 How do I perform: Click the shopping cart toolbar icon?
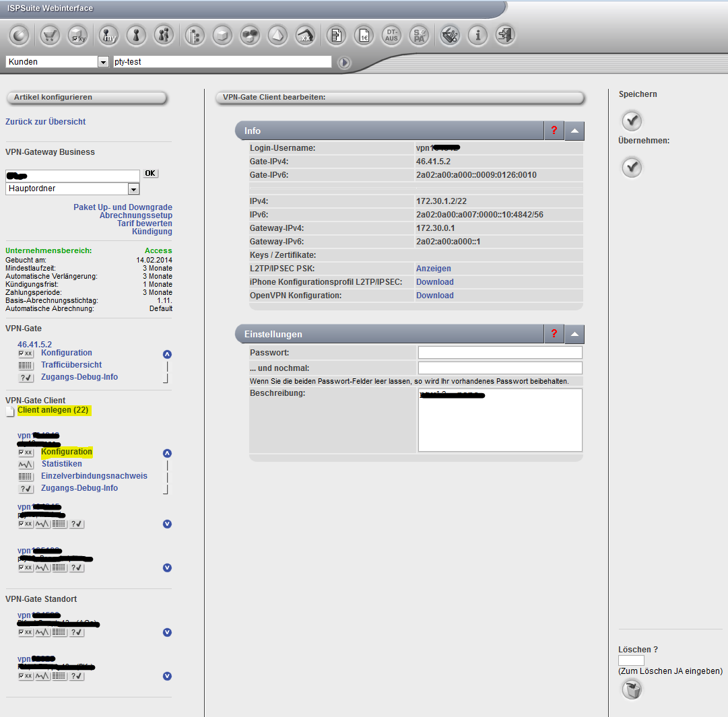pos(50,36)
